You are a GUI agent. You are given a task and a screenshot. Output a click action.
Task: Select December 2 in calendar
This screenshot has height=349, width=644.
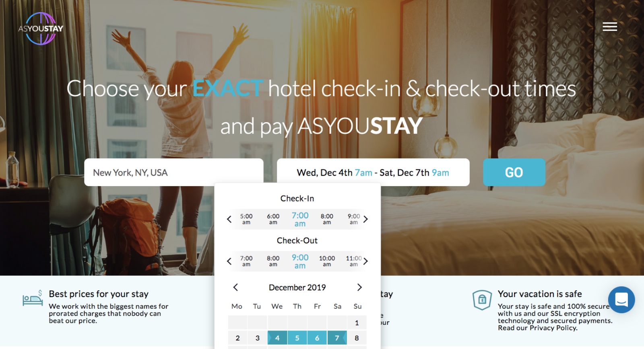[x=237, y=338]
